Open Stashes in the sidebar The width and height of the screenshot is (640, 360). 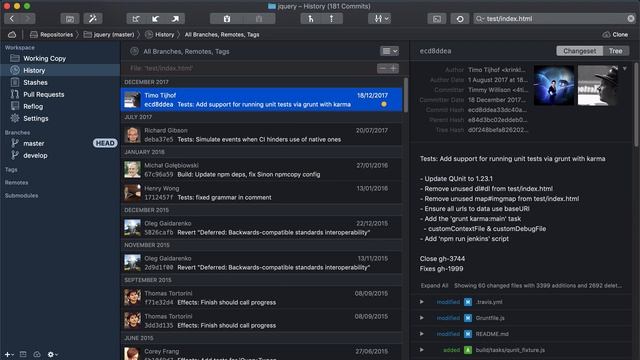click(x=60, y=82)
